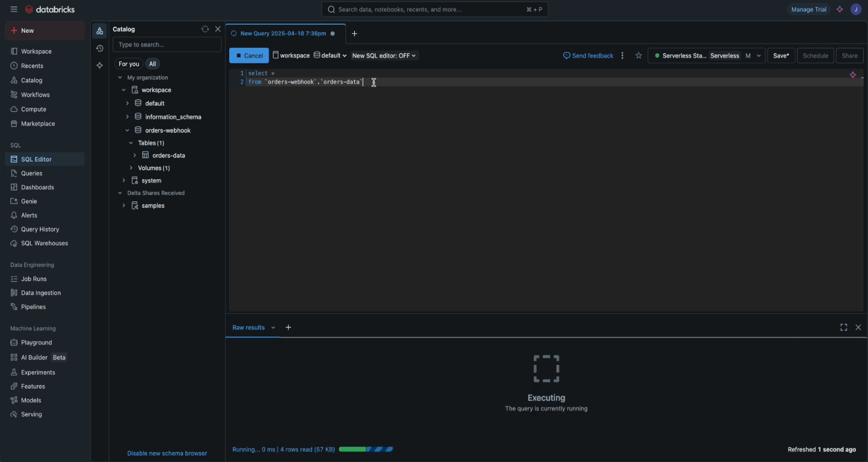Cancel the running query
Screen dimensions: 868x462
point(249,56)
